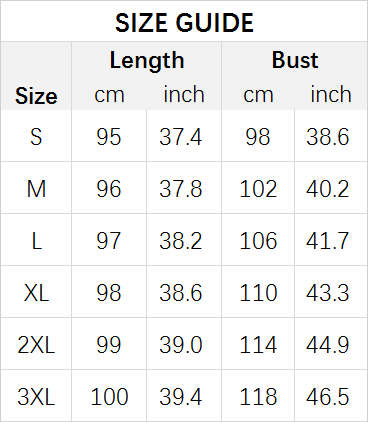Select the S size row label
Screen dimensions: 369x423
pos(36,137)
